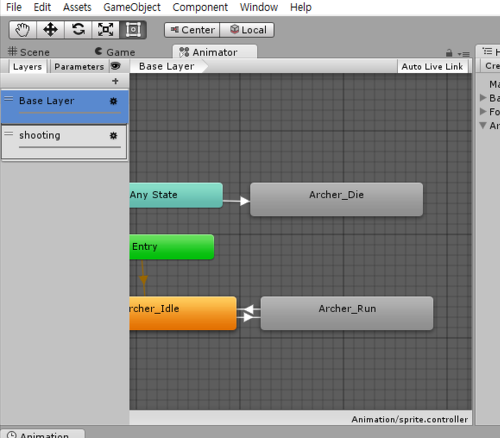500x438 pixels.
Task: Open the Help menu
Action: tap(301, 7)
